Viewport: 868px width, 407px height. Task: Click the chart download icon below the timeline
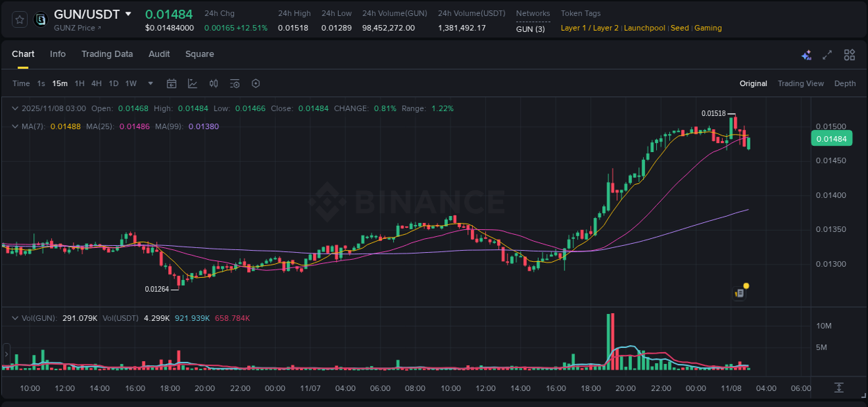pyautogui.click(x=838, y=389)
